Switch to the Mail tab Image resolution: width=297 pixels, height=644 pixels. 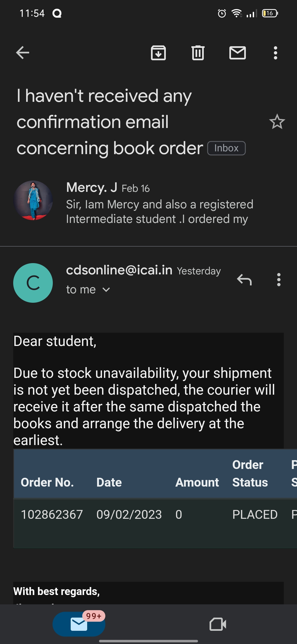(79, 624)
